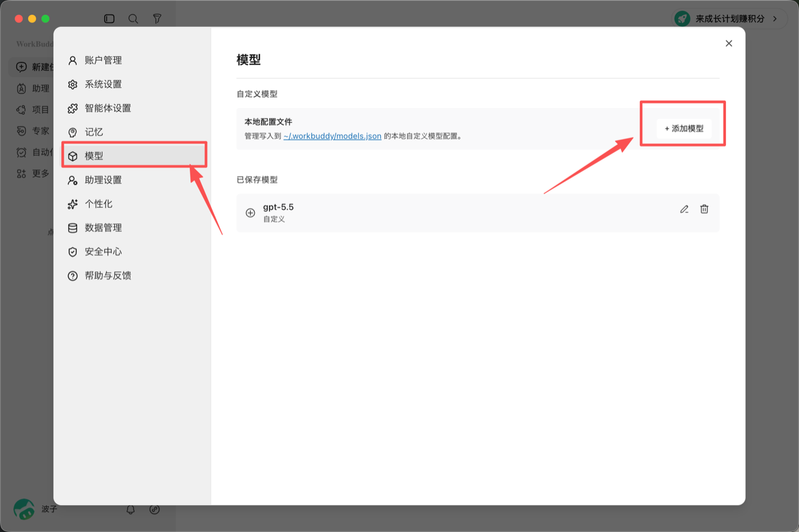The height and width of the screenshot is (532, 799).
Task: Click the user avatar 波子
Action: pyautogui.click(x=24, y=509)
